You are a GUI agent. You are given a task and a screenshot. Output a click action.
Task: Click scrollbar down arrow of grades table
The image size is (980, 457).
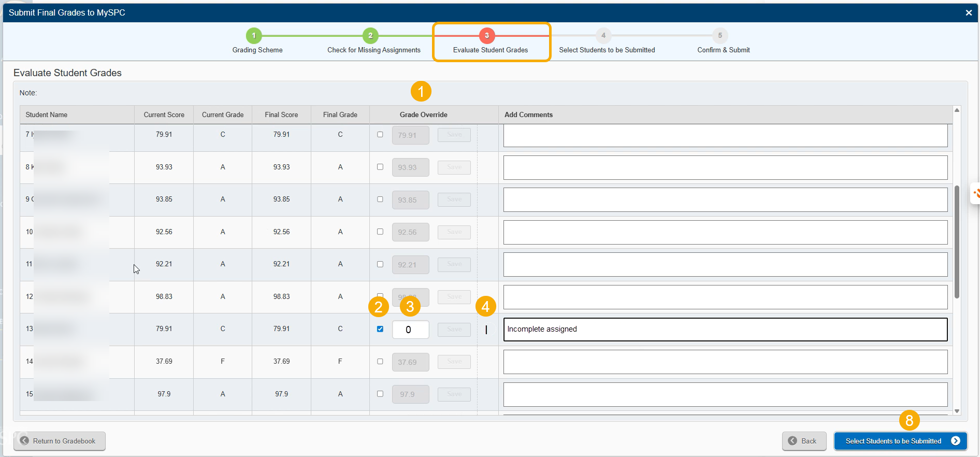(x=957, y=411)
